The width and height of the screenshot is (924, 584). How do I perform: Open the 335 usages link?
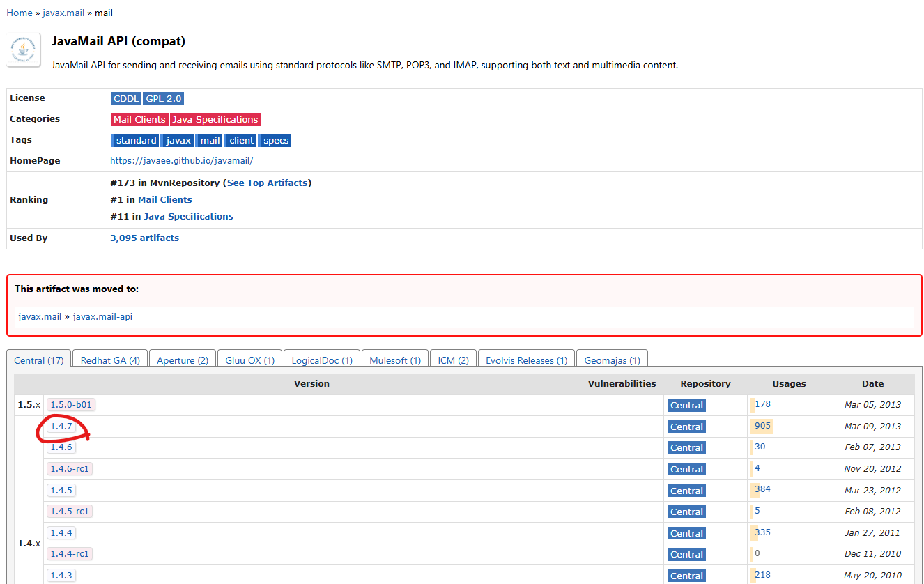[x=762, y=532]
